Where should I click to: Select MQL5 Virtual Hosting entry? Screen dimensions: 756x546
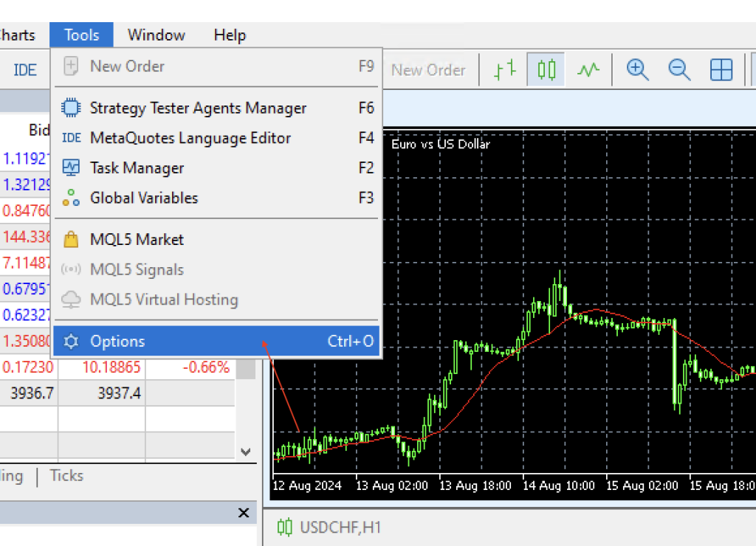[x=216, y=300]
